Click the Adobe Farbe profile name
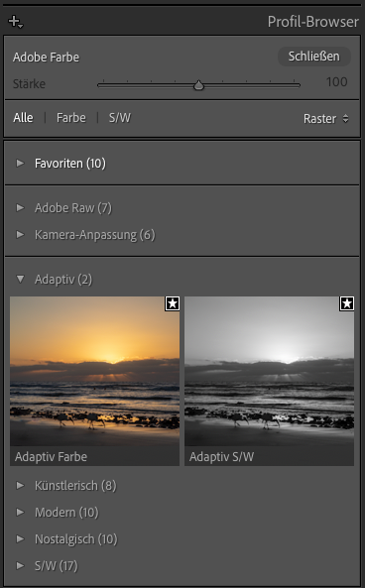365x588 pixels. coord(47,57)
